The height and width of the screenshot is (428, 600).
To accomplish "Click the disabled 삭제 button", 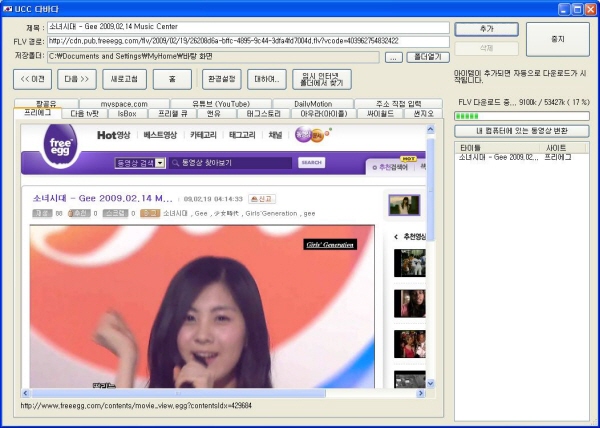I will pyautogui.click(x=486, y=49).
